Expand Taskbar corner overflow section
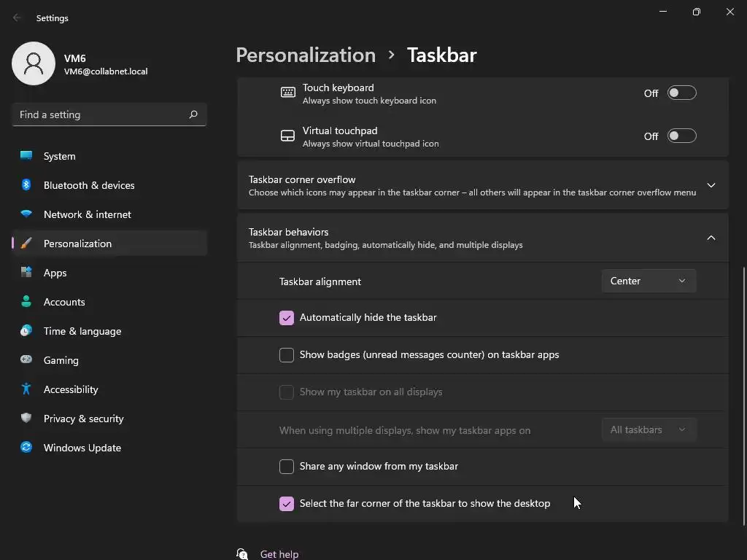This screenshot has width=747, height=560. pyautogui.click(x=711, y=186)
